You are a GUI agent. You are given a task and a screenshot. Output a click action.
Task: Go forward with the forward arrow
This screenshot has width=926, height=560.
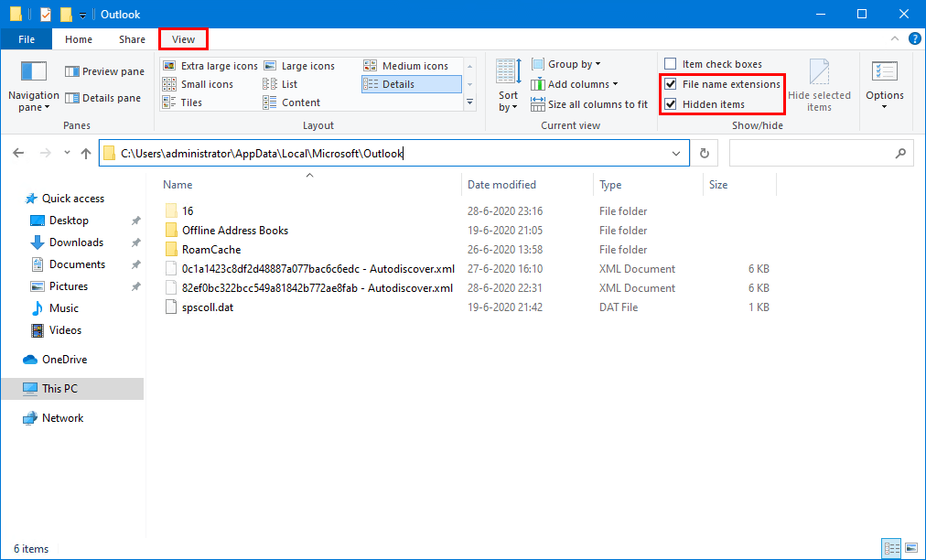click(x=46, y=153)
